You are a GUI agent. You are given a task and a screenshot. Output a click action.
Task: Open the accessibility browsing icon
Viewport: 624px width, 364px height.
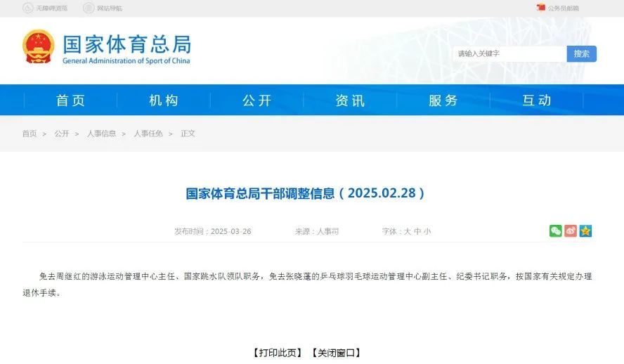click(x=28, y=8)
